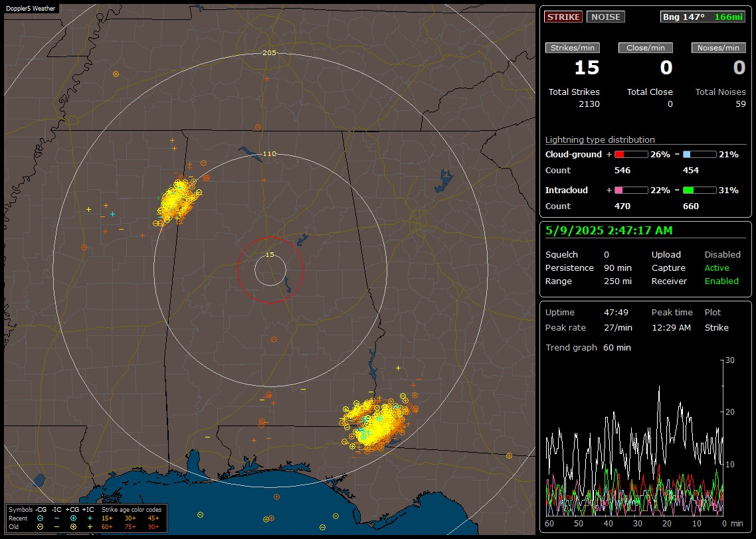Click the Recent +CG cyan circled-plus symbol
This screenshot has width=756, height=539.
tap(73, 518)
